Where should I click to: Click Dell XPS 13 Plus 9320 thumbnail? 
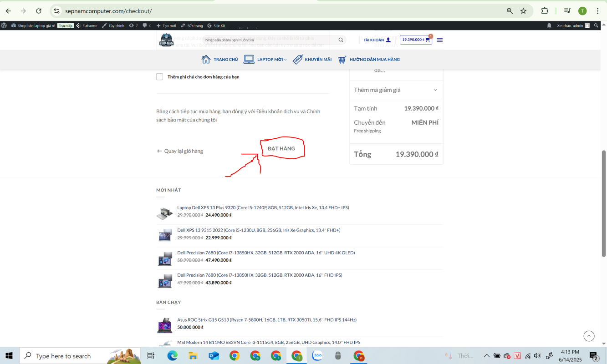tap(164, 213)
